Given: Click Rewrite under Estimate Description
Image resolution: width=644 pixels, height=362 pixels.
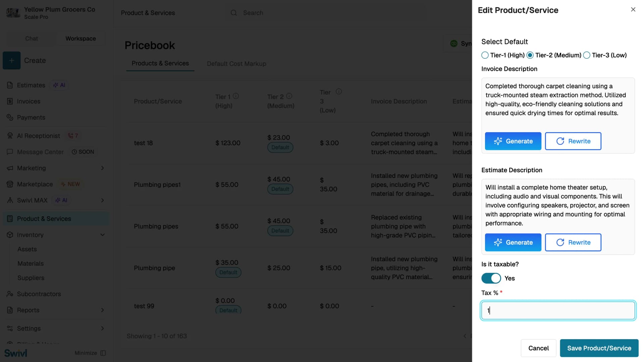Looking at the screenshot, I should [x=573, y=242].
